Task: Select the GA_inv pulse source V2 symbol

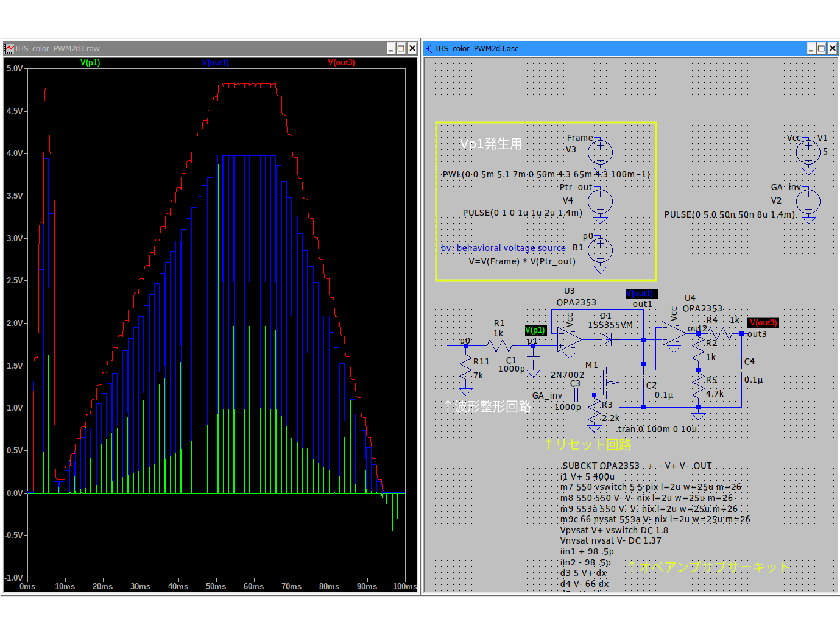Action: pyautogui.click(x=808, y=202)
